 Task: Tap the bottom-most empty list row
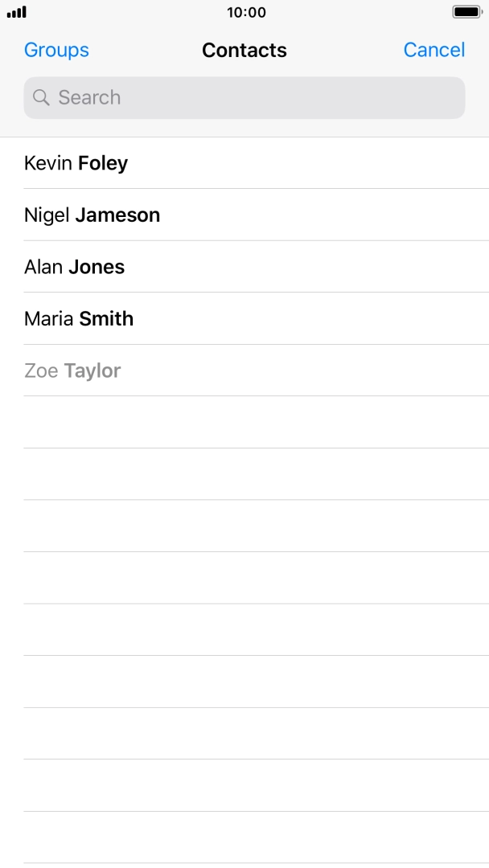pos(244,837)
